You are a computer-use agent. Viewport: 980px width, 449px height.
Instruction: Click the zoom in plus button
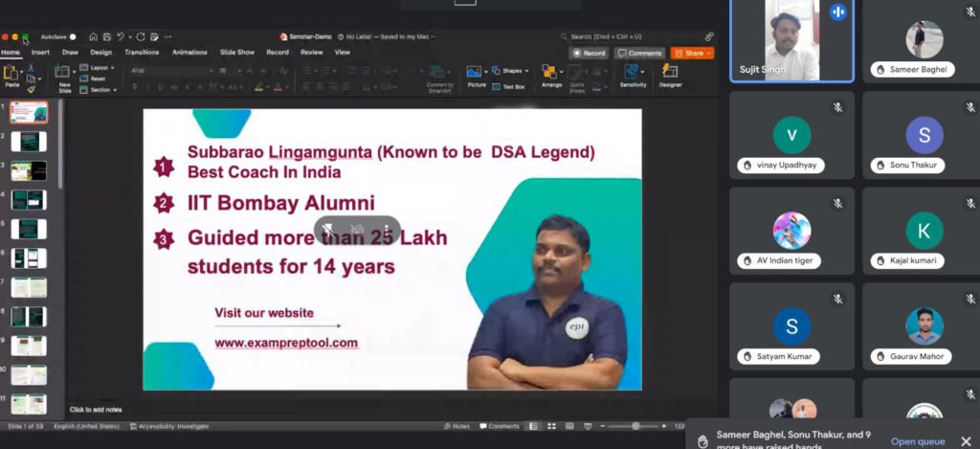[664, 426]
